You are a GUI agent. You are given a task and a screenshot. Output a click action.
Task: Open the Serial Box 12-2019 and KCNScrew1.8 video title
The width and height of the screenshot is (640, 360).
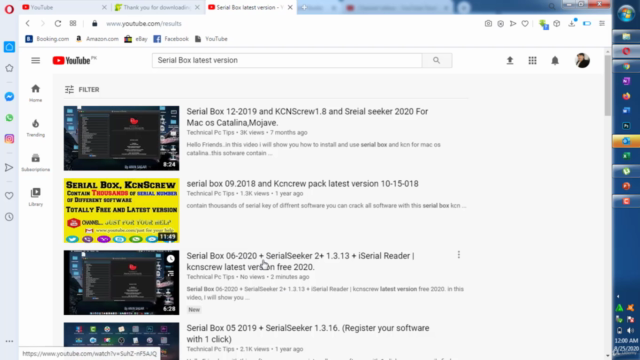pos(307,117)
